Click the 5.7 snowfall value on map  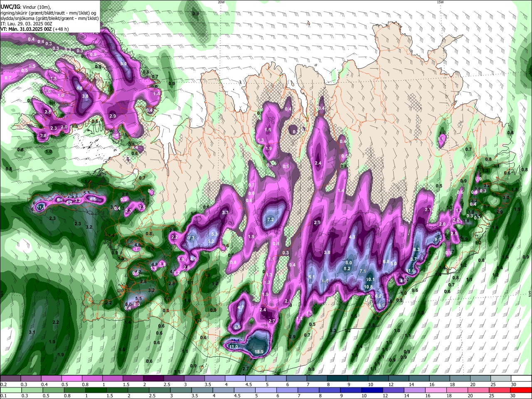pos(413,259)
